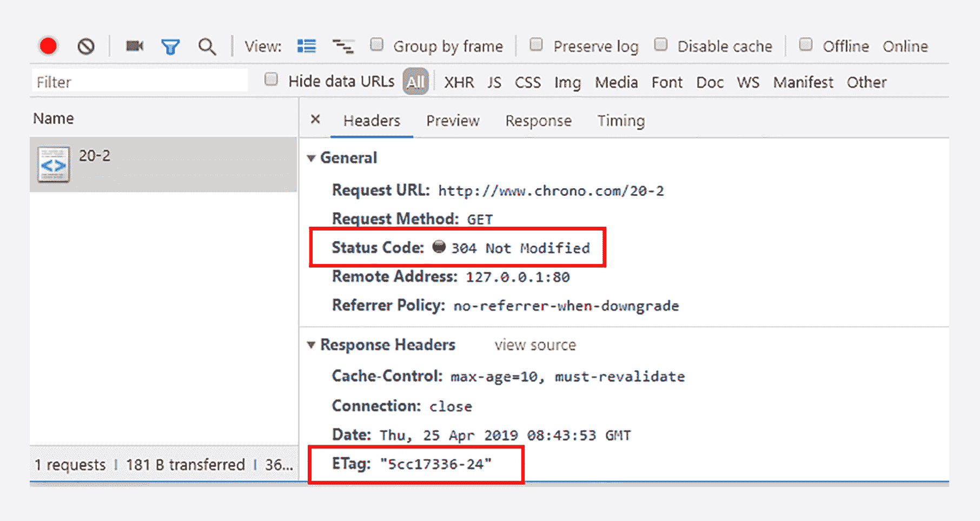
Task: Enable Group by frame checkbox
Action: pos(377,44)
